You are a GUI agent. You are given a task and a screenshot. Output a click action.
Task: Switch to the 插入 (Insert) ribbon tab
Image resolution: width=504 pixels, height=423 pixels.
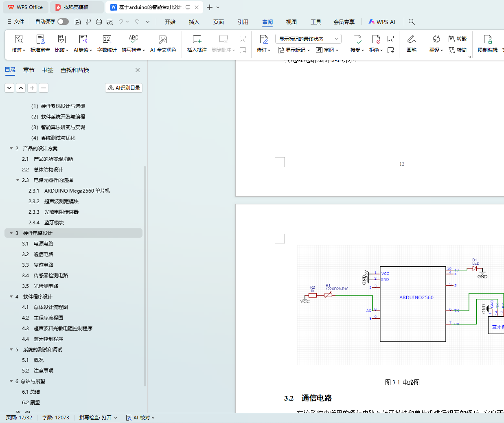click(194, 22)
